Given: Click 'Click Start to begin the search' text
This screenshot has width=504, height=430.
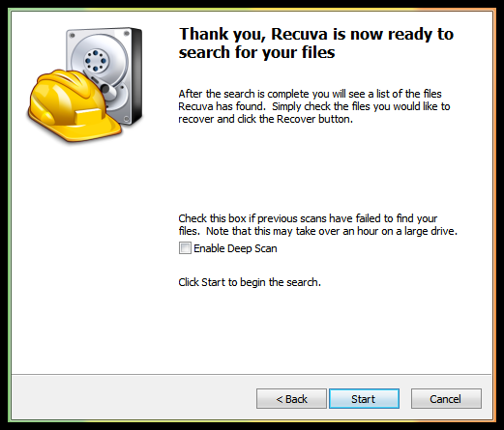Looking at the screenshot, I should click(250, 282).
